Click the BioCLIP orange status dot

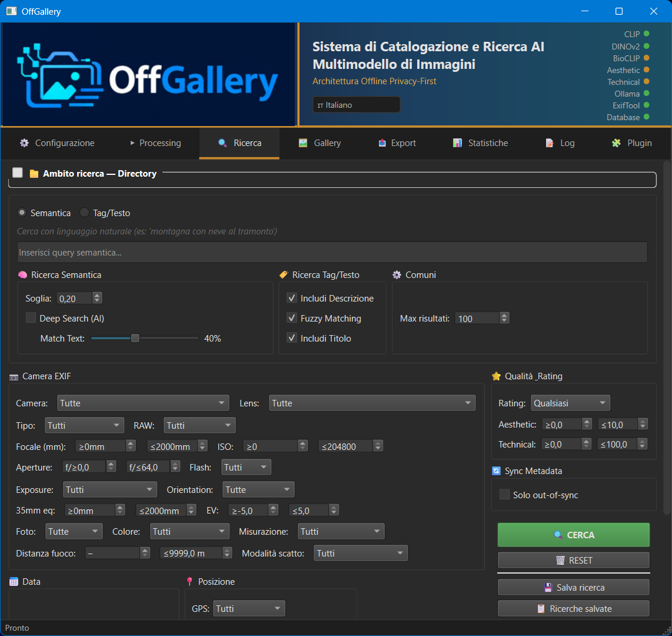point(646,58)
